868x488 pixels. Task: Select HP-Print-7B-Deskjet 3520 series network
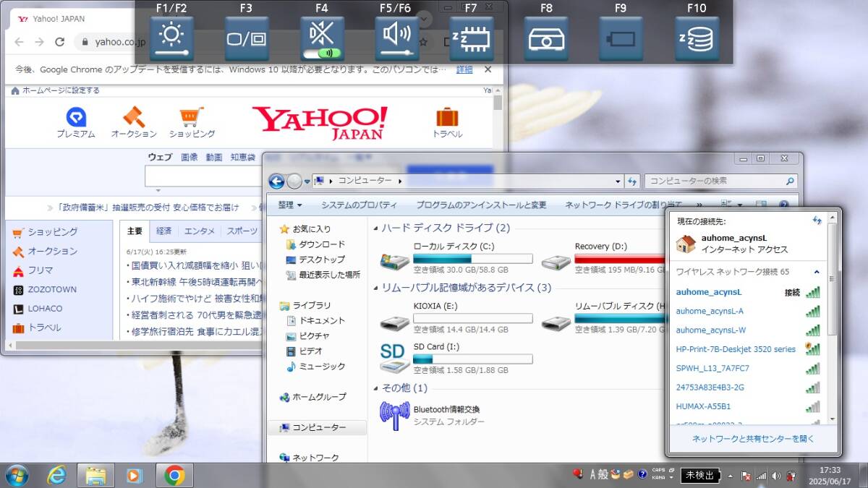(x=747, y=348)
